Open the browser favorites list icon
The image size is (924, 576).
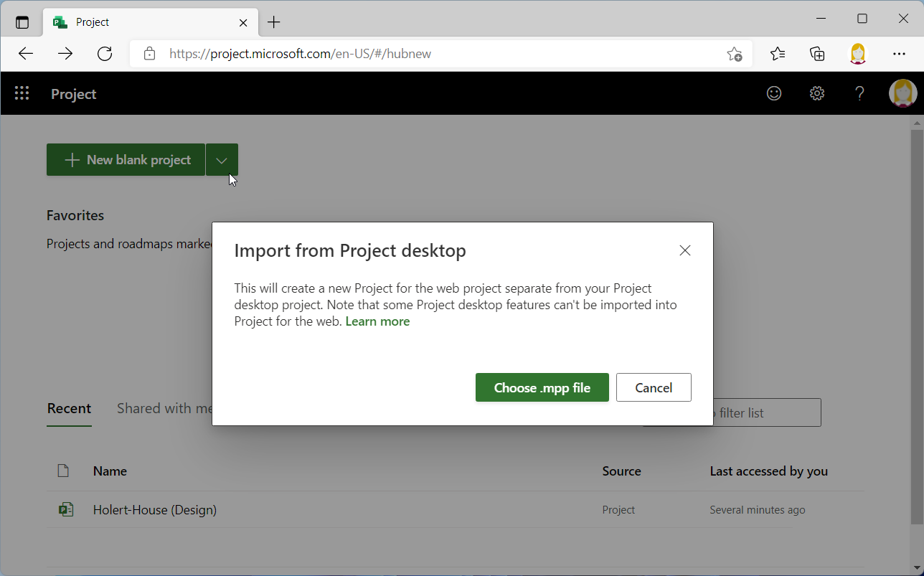[x=778, y=54]
